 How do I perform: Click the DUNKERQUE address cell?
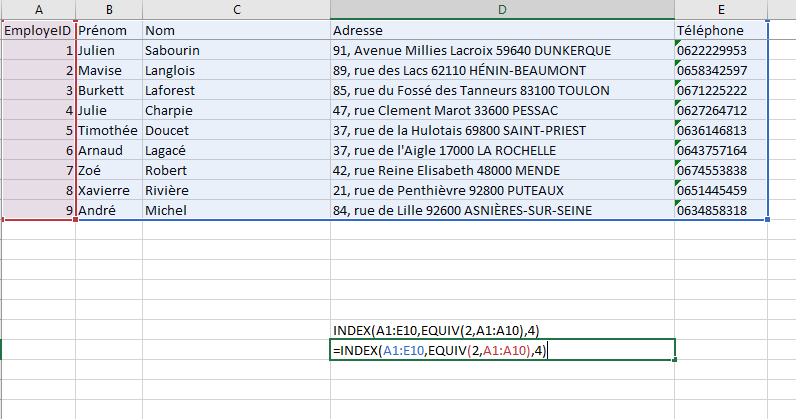pyautogui.click(x=502, y=50)
